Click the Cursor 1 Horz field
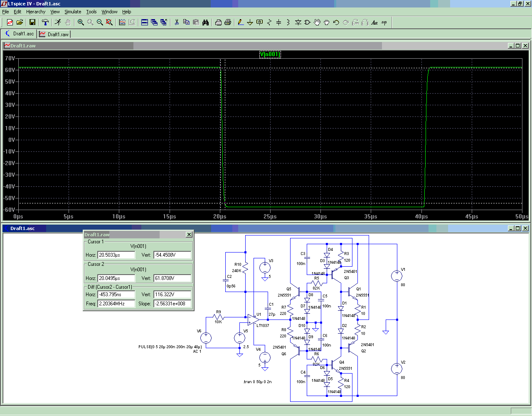 pos(116,255)
